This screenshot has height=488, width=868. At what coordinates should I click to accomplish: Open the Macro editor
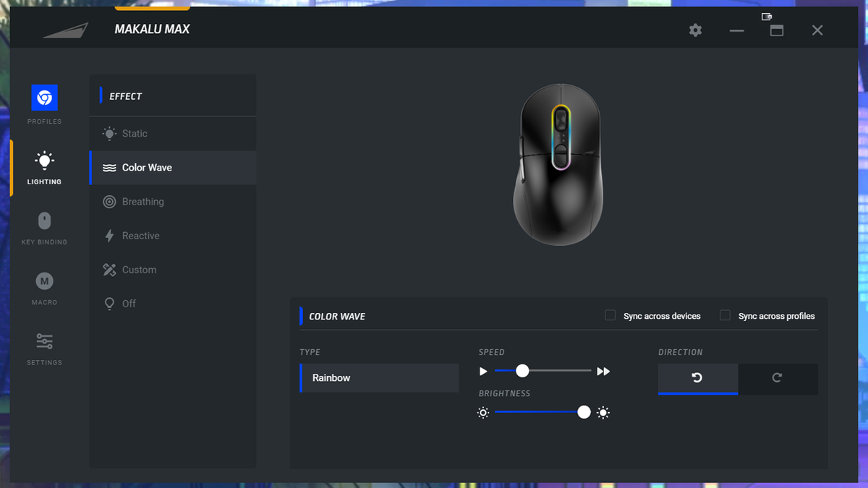[43, 283]
